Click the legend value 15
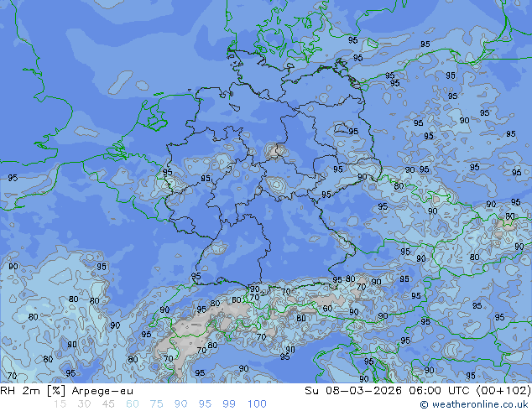Image resolution: width=532 pixels, height=411 pixels. coord(60,404)
